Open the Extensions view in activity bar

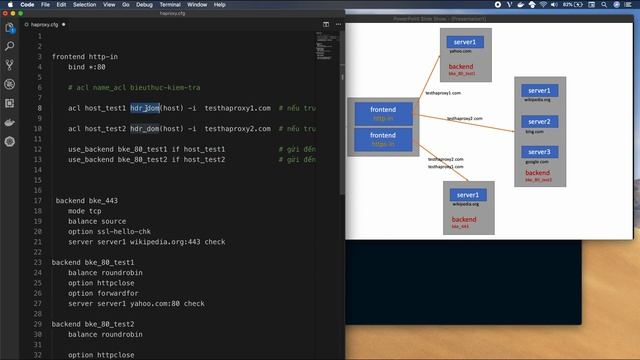click(x=9, y=103)
